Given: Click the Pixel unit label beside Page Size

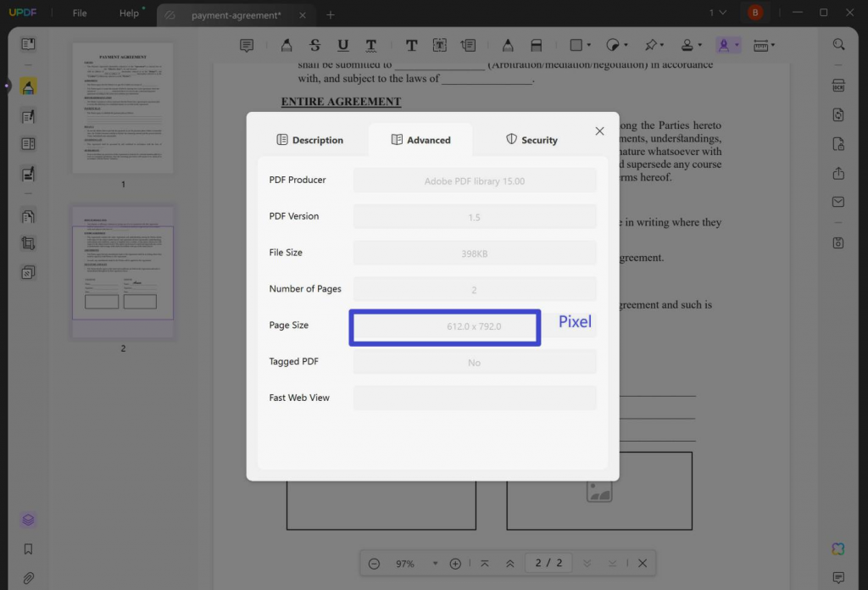Looking at the screenshot, I should [575, 322].
